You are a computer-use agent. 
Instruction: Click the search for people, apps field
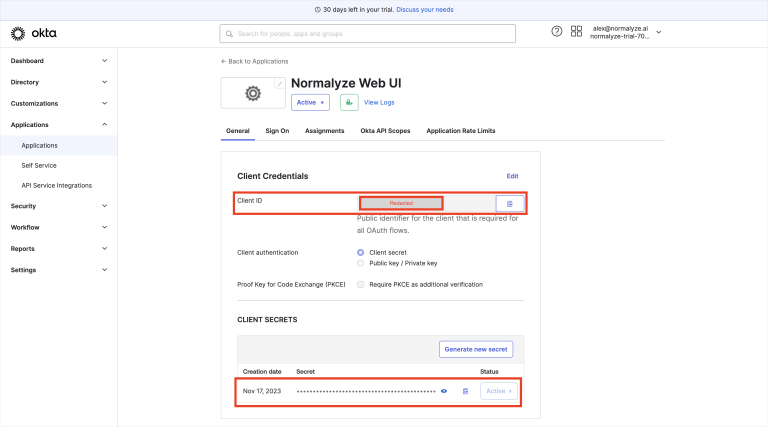(367, 33)
